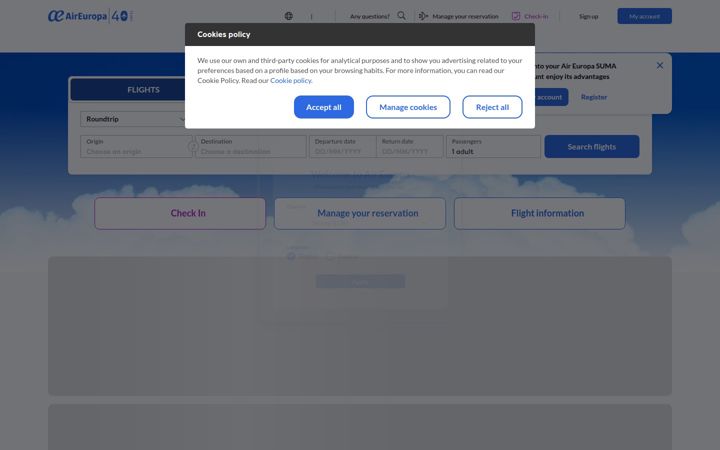Image resolution: width=720 pixels, height=450 pixels.
Task: Click Manage your reservation in header
Action: [x=465, y=17]
